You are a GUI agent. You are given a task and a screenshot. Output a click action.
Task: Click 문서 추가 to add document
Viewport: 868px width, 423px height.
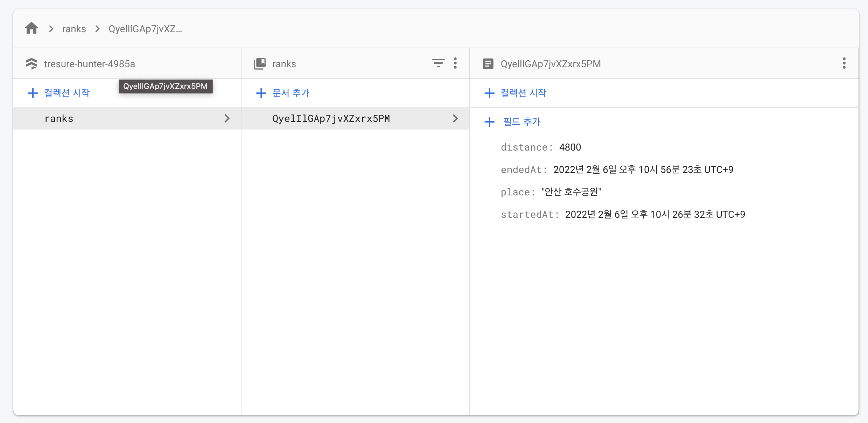(x=291, y=93)
